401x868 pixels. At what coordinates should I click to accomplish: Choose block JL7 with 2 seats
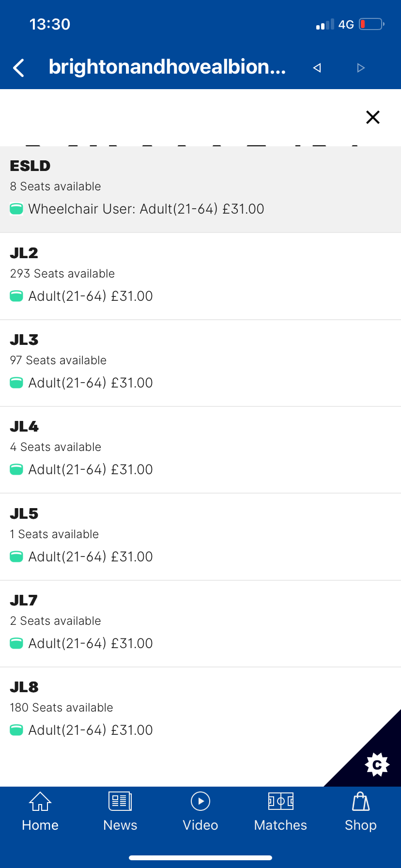(200, 624)
